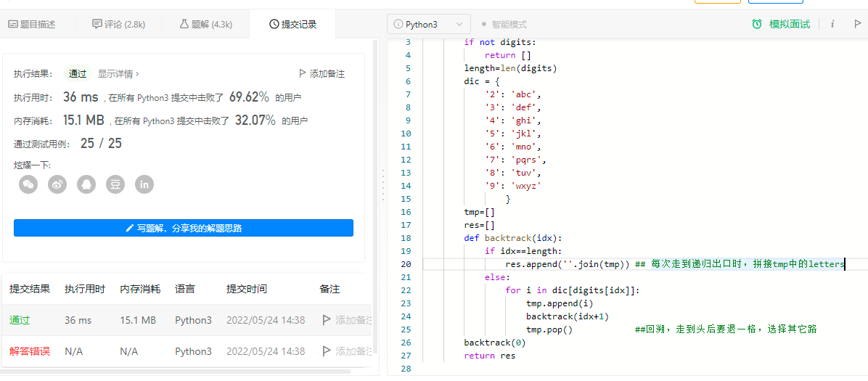Click code line 'backtrack(0)'
This screenshot has height=381, width=868.
point(495,343)
